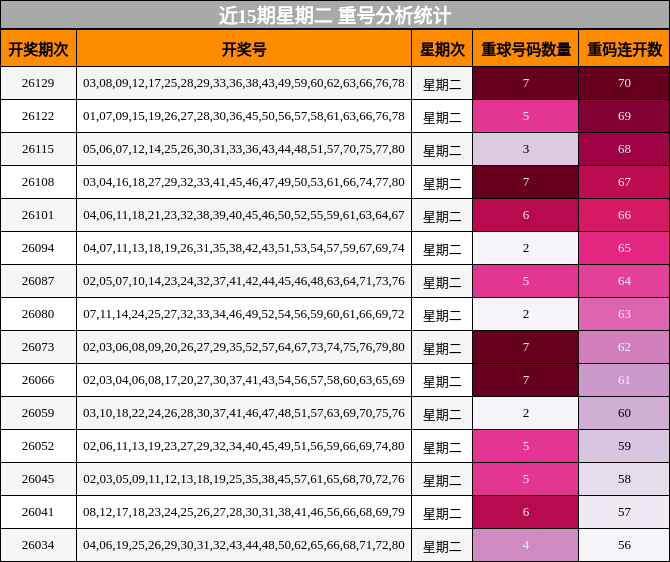670x562 pixels.
Task: Click the streak value 56
Action: pos(624,545)
